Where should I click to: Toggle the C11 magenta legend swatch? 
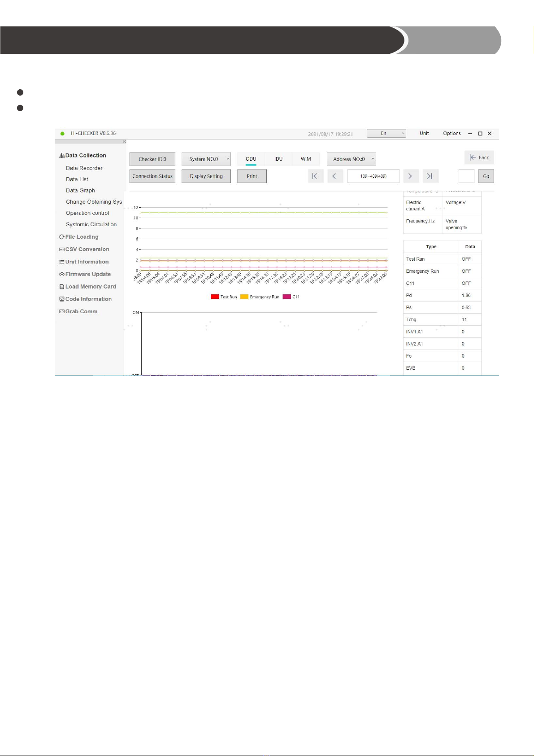click(x=287, y=297)
